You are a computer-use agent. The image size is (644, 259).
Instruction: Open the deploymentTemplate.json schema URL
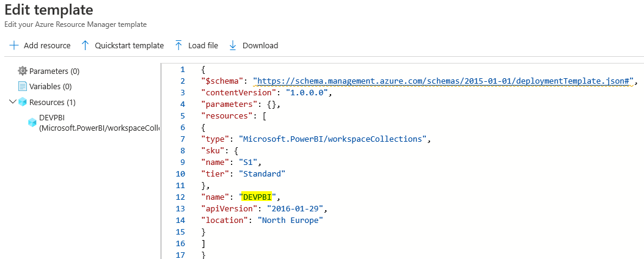(444, 81)
